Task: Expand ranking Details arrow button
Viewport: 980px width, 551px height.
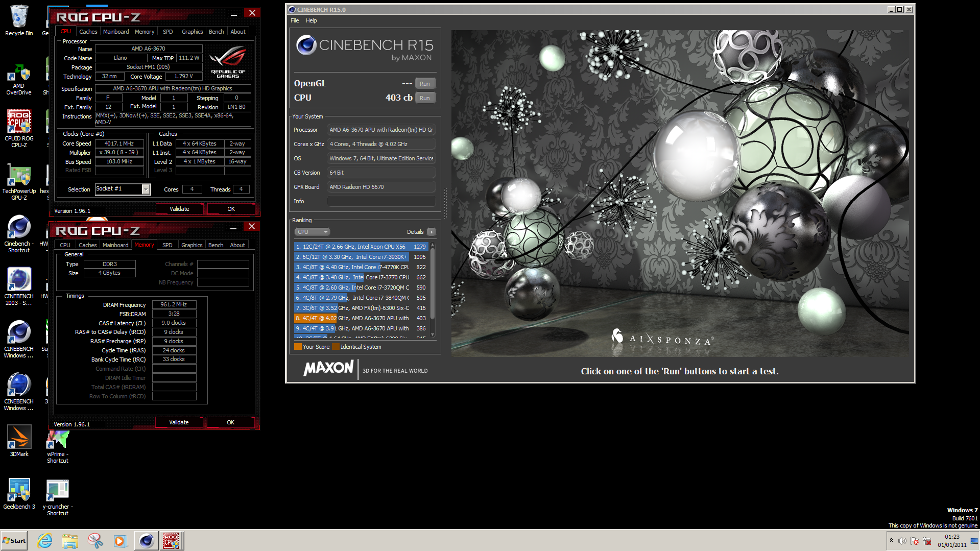Action: point(432,232)
